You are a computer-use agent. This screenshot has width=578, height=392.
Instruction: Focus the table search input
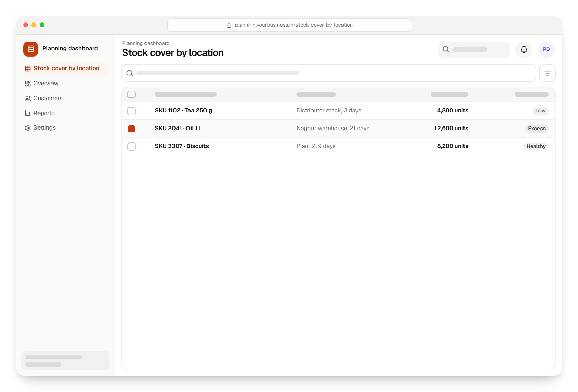click(329, 73)
